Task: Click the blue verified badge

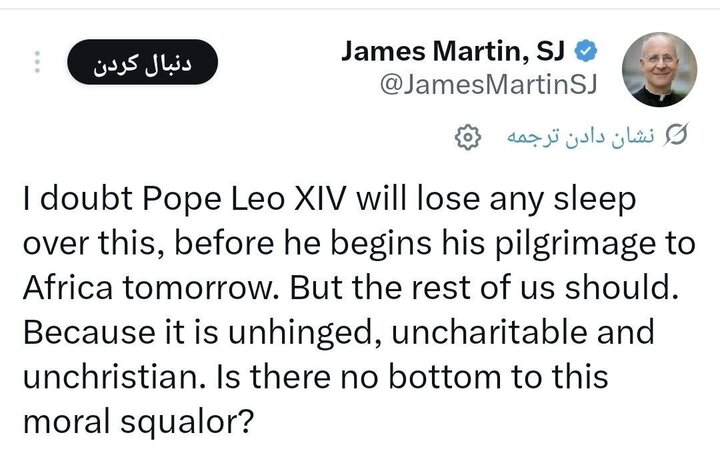Action: coord(592,51)
